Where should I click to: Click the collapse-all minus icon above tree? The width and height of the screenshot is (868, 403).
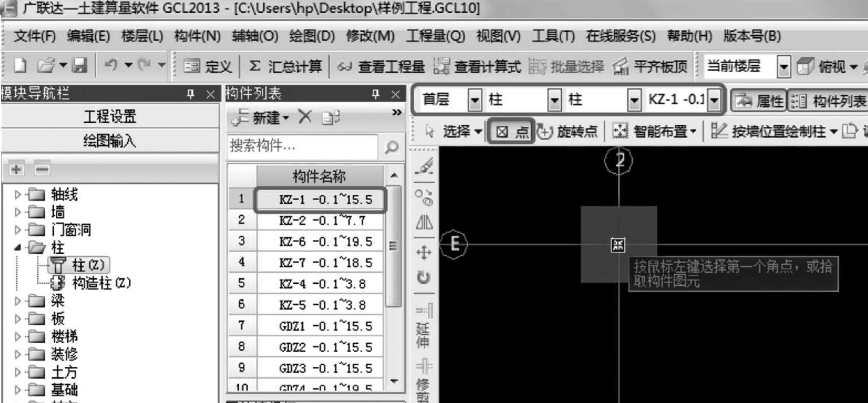click(42, 169)
